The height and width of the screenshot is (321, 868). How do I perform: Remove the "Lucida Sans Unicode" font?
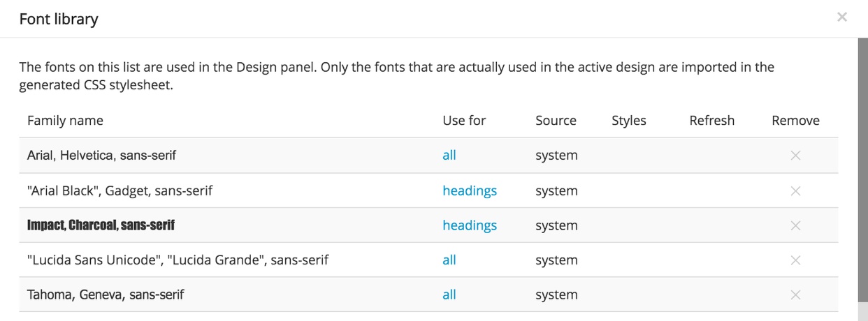tap(795, 260)
